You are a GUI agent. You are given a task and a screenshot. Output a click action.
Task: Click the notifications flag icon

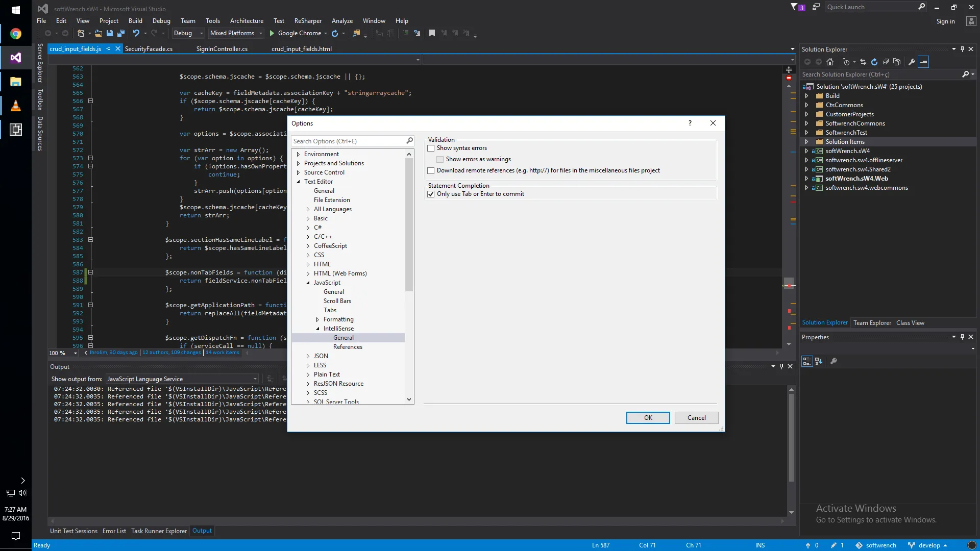pyautogui.click(x=794, y=7)
